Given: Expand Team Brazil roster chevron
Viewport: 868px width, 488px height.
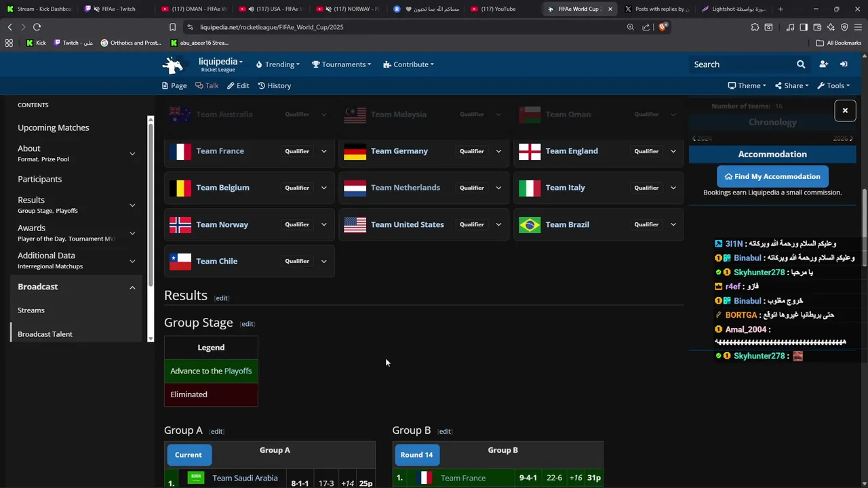Looking at the screenshot, I should click(673, 224).
